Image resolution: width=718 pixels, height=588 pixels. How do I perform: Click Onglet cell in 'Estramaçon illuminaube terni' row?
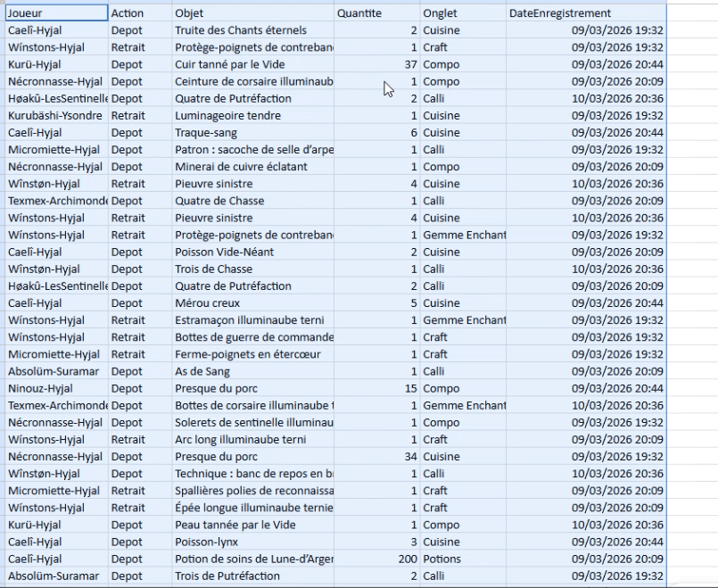[x=464, y=320]
